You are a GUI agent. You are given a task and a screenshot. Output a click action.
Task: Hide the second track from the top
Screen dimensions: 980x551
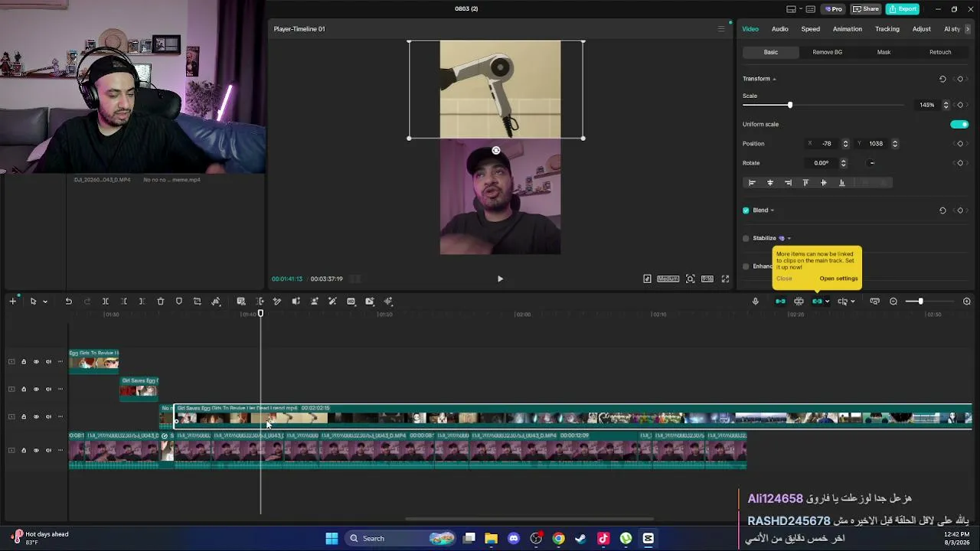coord(36,390)
